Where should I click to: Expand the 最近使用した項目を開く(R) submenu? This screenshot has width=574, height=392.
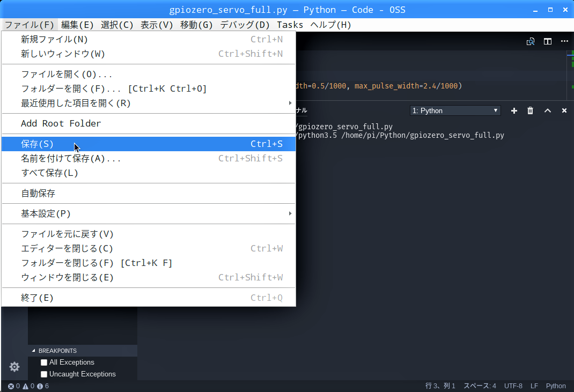pos(148,103)
